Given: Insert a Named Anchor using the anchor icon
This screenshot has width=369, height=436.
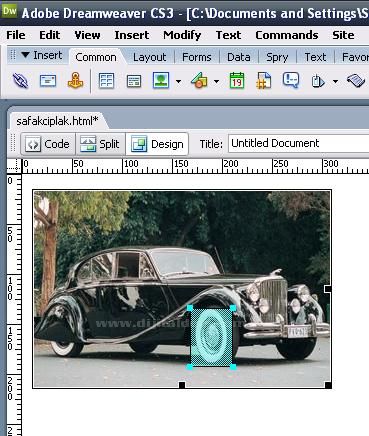Looking at the screenshot, I should [x=75, y=80].
